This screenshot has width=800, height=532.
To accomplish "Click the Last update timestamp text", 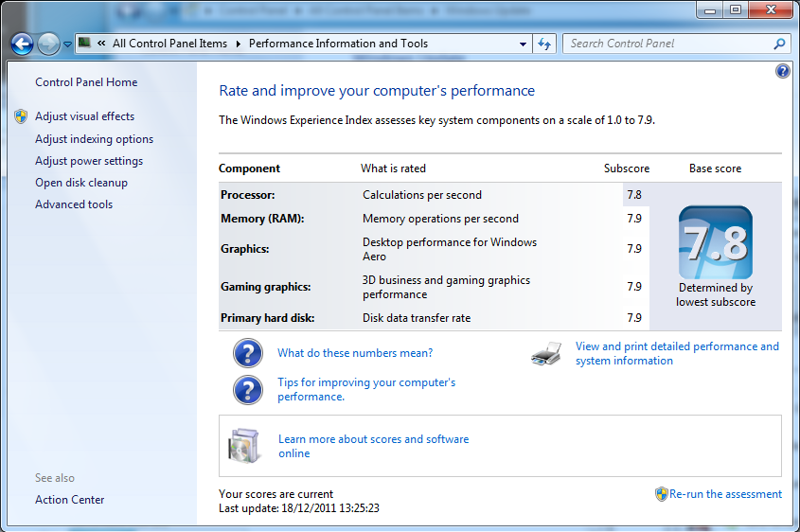I will [x=299, y=508].
